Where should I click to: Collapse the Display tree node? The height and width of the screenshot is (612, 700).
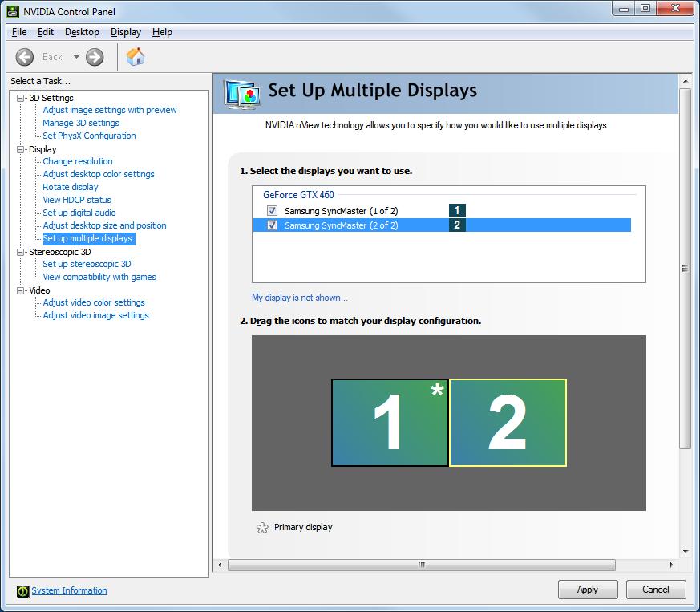20,149
